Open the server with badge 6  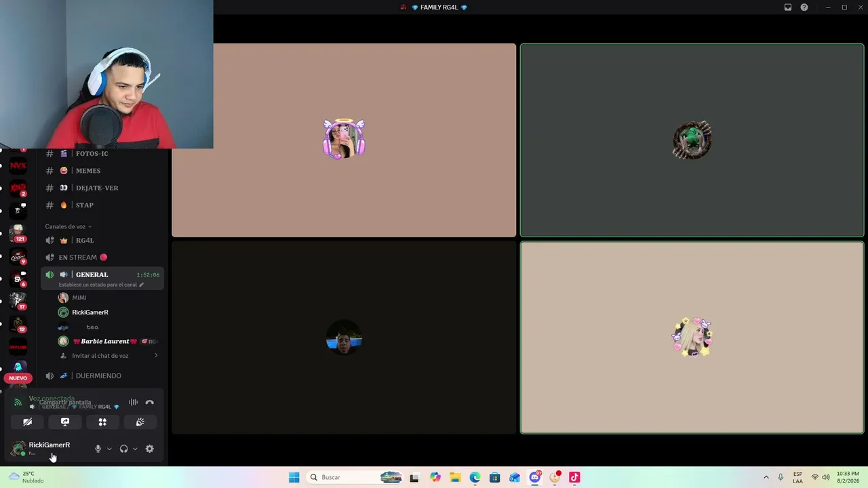click(18, 279)
